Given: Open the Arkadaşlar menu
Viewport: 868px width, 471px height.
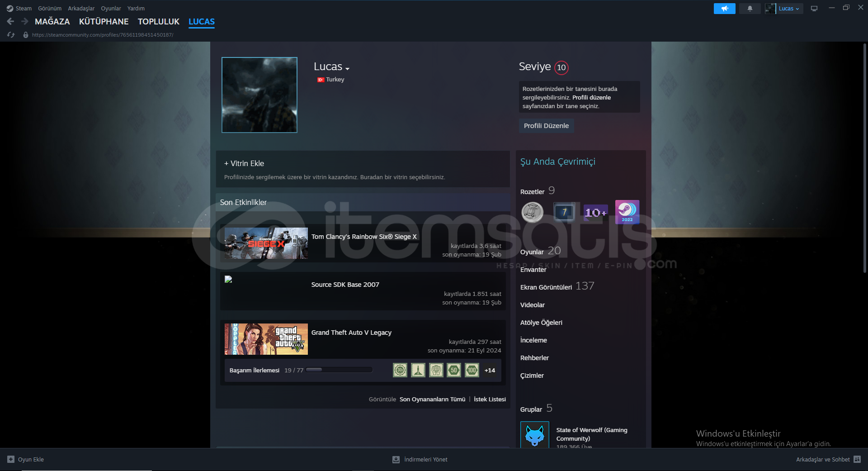Looking at the screenshot, I should point(81,9).
